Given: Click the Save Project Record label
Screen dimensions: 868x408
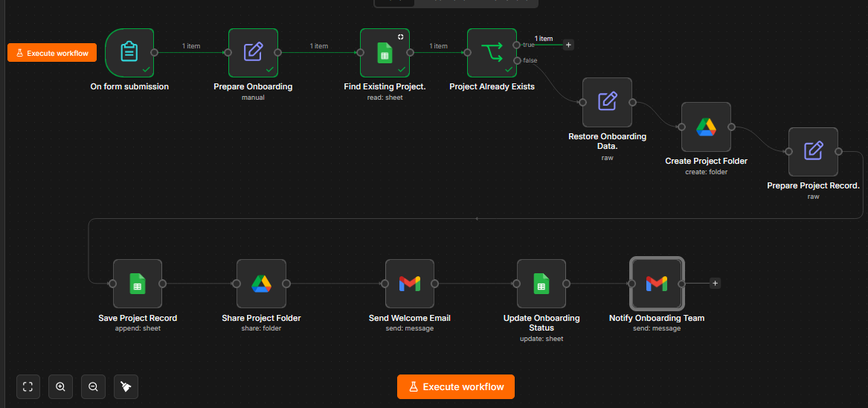Looking at the screenshot, I should 138,318.
